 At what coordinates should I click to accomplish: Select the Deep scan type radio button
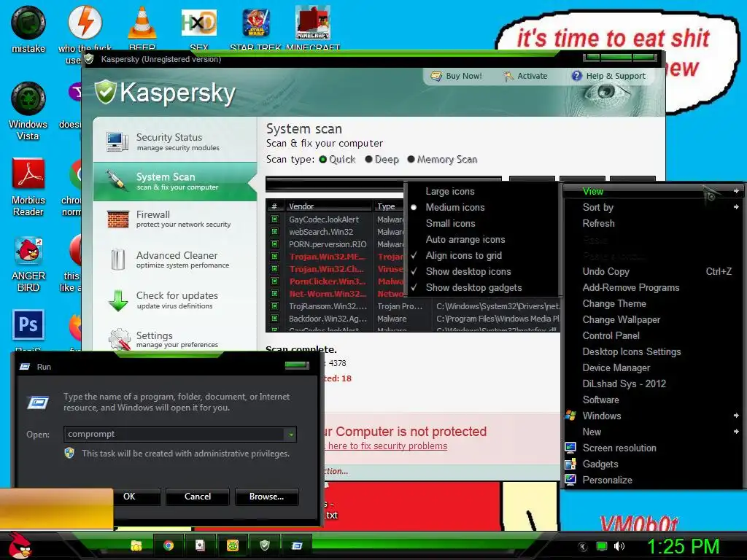coord(368,160)
